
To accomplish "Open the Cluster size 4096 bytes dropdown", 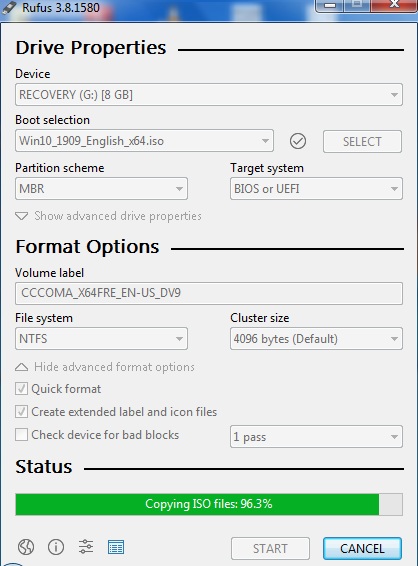I will click(316, 339).
